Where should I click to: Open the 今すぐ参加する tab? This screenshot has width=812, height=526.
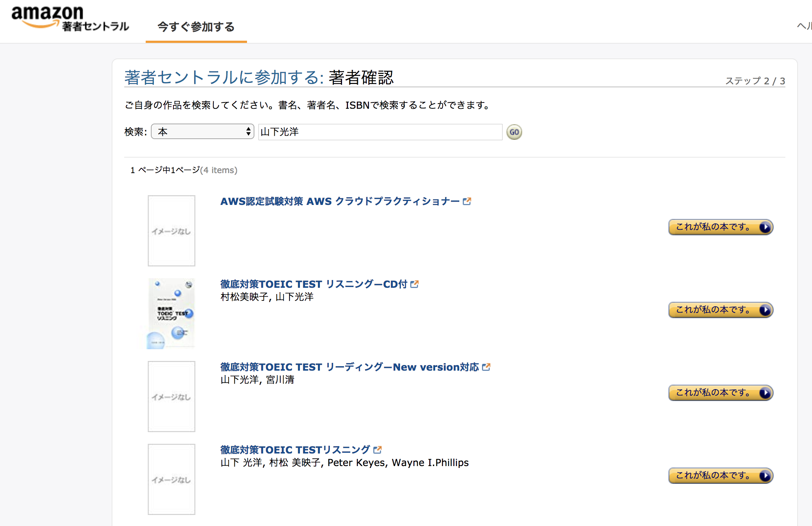click(x=196, y=27)
